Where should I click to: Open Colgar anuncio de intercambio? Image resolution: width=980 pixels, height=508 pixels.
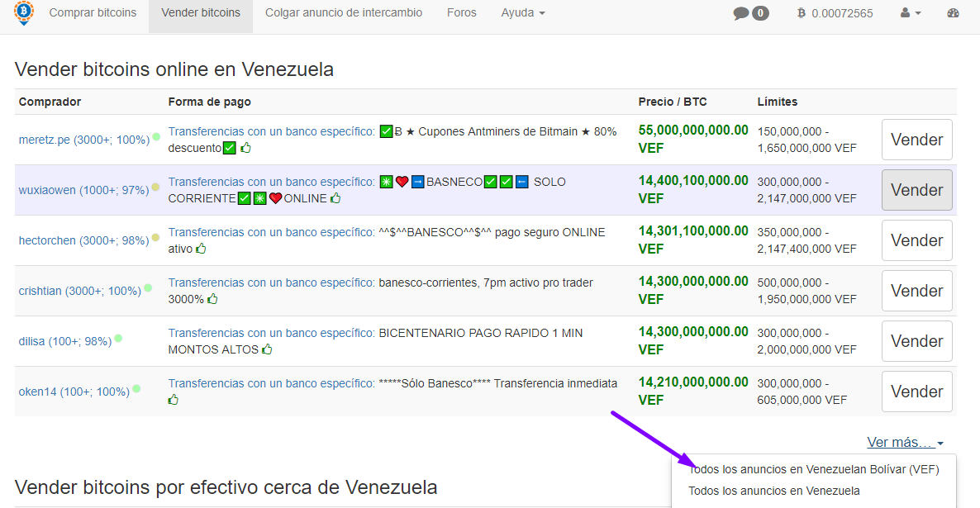(344, 12)
